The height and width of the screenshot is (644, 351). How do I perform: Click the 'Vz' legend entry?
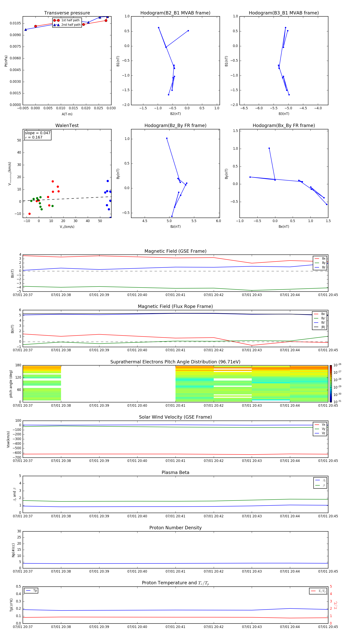click(320, 433)
